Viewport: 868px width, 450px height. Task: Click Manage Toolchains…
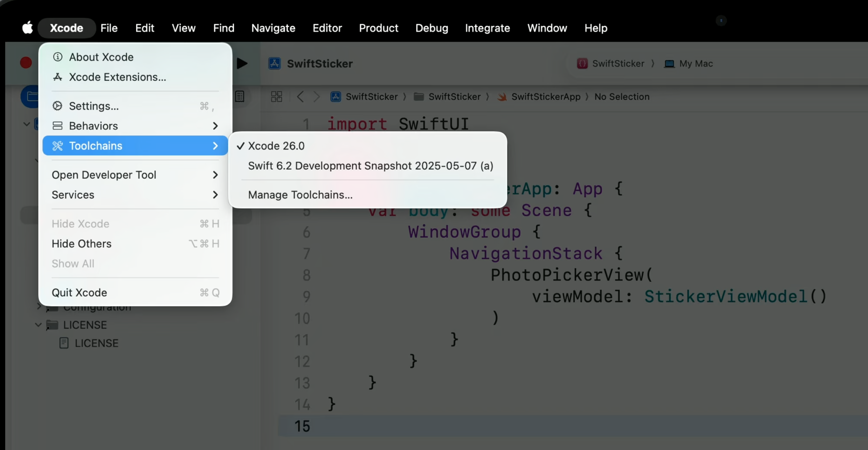300,195
